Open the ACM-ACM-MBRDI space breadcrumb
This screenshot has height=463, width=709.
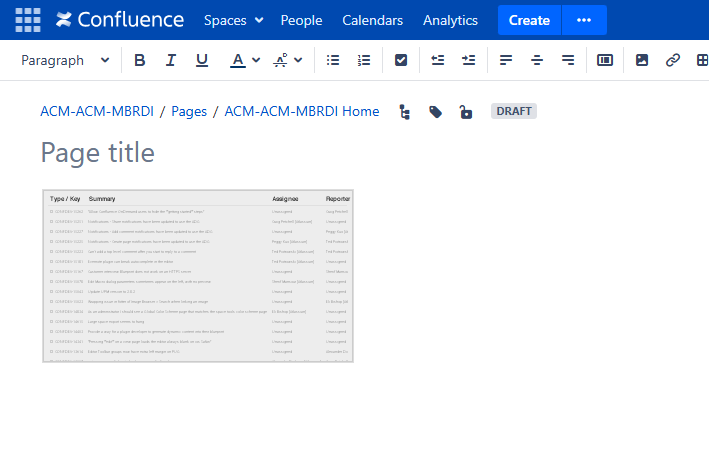(97, 111)
